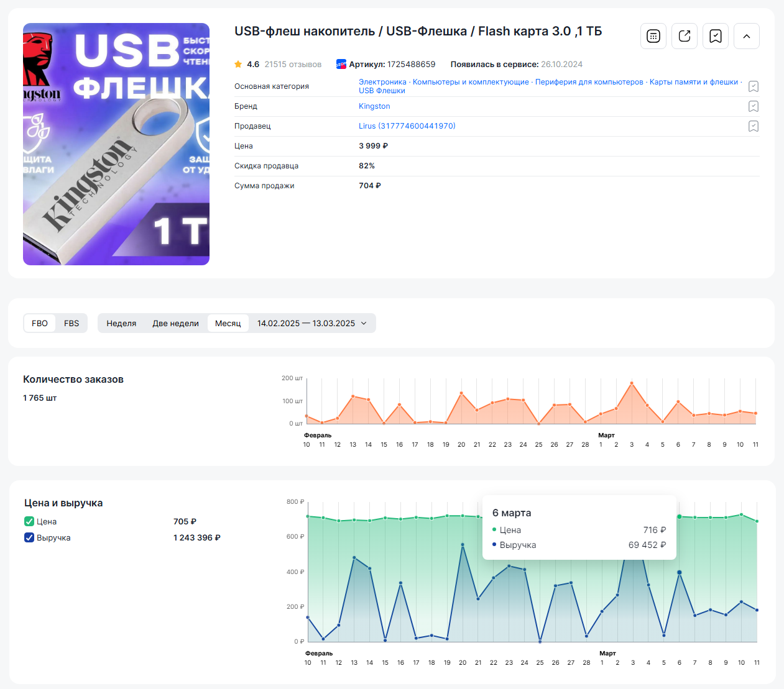Open the Lirus seller link
The height and width of the screenshot is (689, 784).
pyautogui.click(x=407, y=126)
